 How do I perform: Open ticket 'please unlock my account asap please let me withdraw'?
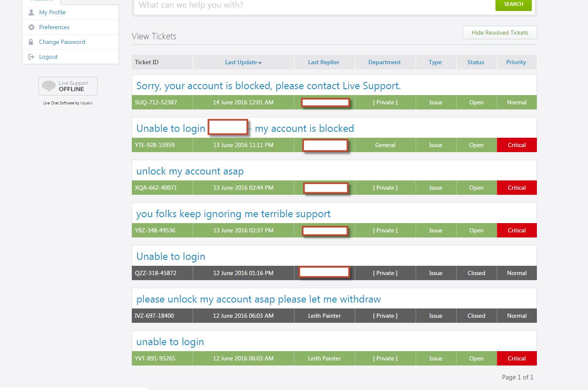(x=259, y=299)
